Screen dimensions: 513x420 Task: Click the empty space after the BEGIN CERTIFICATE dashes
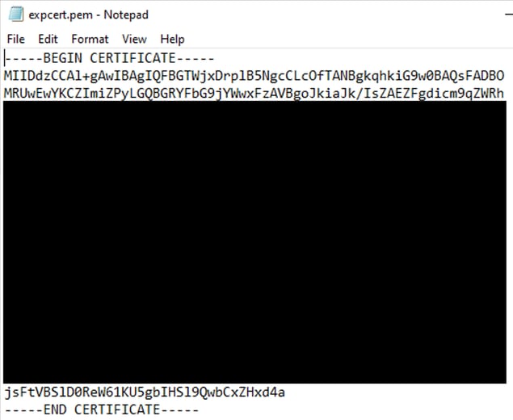point(360,58)
